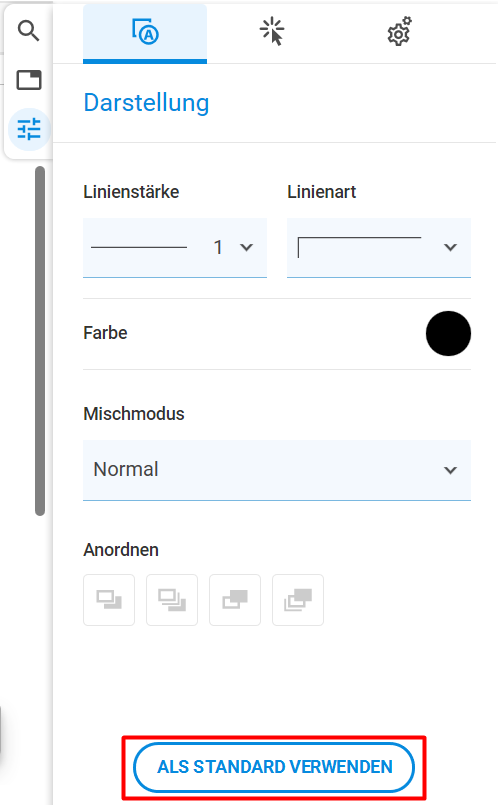This screenshot has width=498, height=805.
Task: Click the Farbe row label
Action: point(105,333)
